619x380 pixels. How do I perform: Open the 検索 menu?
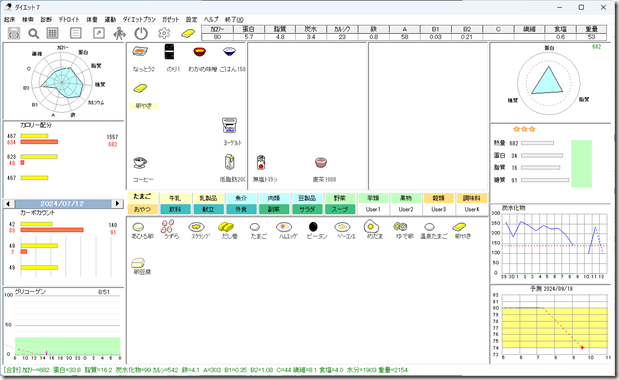(x=28, y=19)
